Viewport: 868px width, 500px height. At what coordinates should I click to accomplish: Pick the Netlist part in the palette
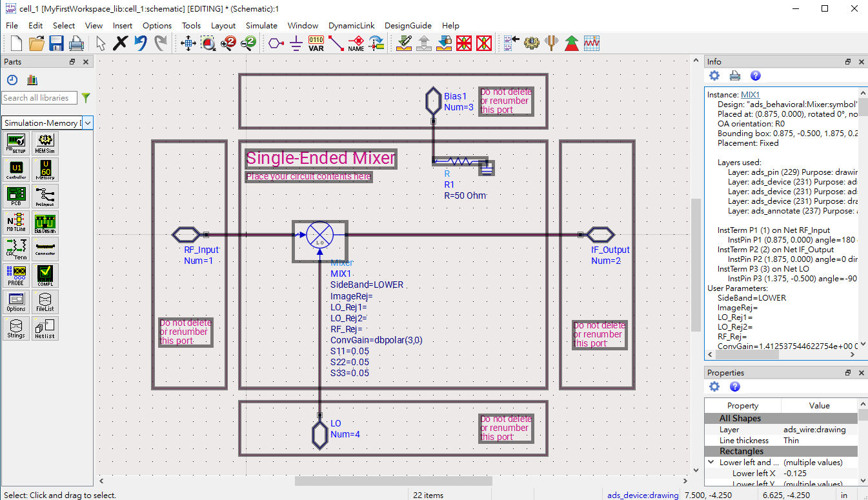[45, 328]
